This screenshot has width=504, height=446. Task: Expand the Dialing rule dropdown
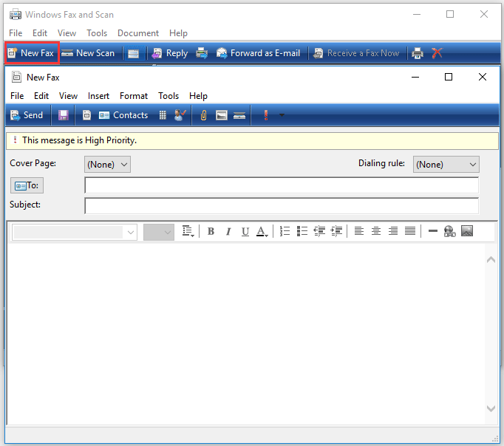(446, 165)
